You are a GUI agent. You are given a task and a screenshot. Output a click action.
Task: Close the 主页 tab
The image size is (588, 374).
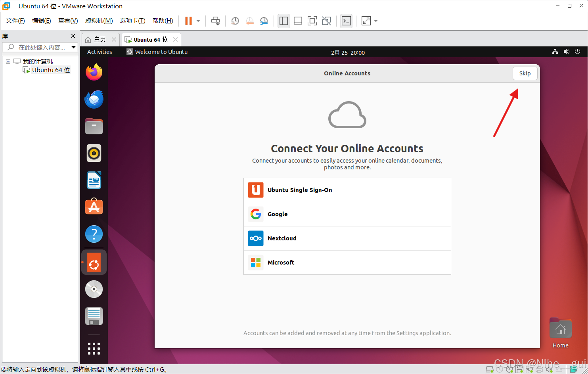[114, 40]
